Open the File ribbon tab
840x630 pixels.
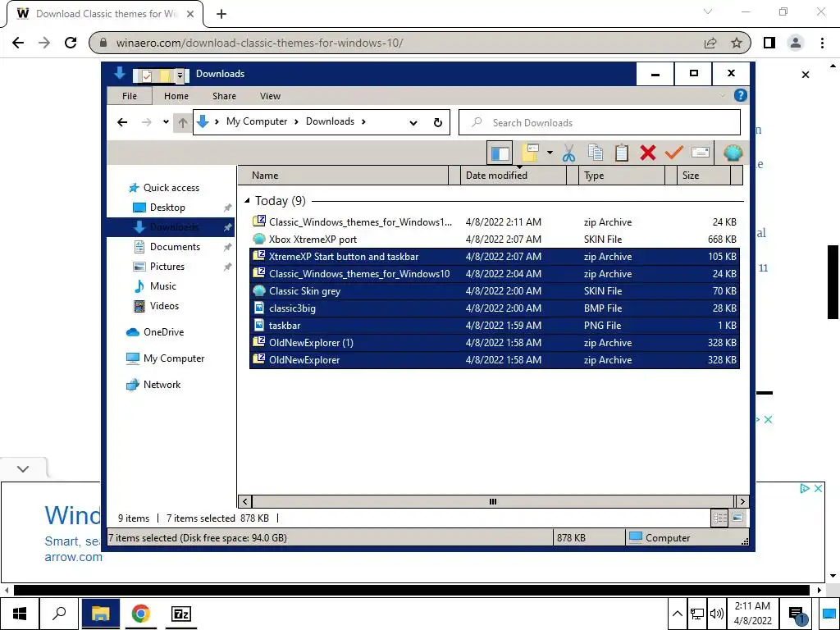coord(129,96)
